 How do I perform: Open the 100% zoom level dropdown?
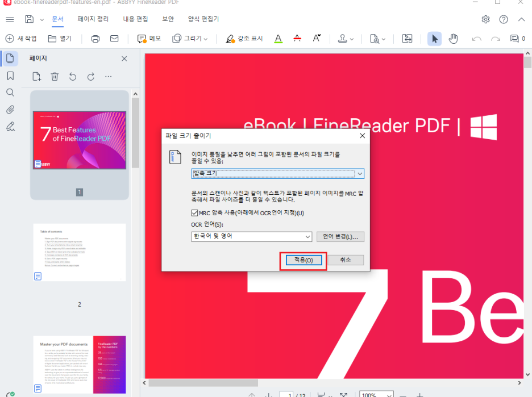tap(376, 395)
